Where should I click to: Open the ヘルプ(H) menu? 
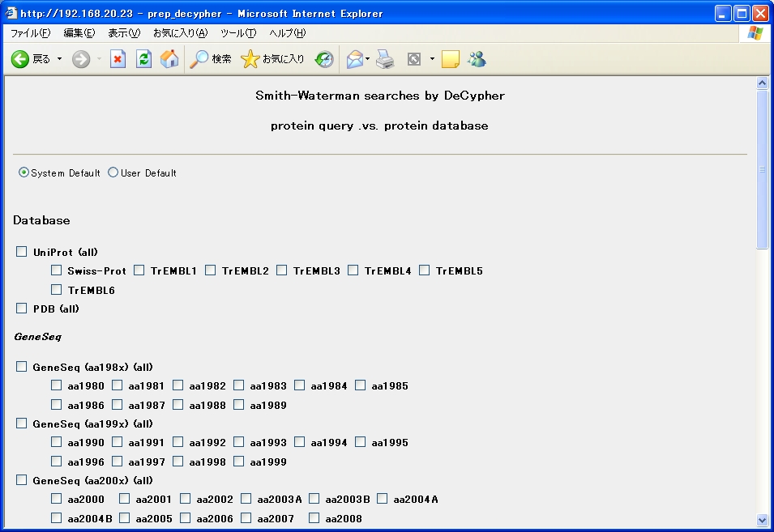(x=287, y=33)
